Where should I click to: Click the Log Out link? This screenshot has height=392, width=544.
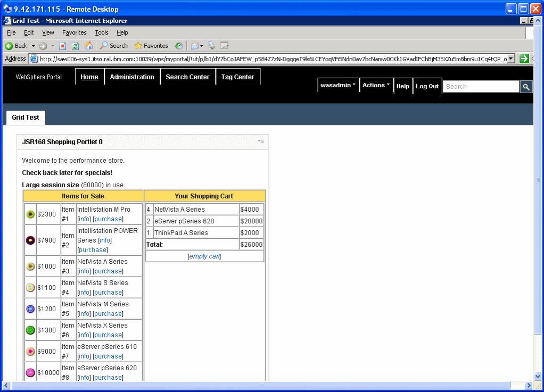point(427,86)
